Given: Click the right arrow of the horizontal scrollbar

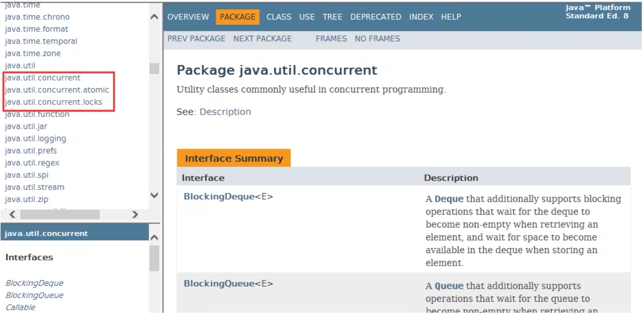Looking at the screenshot, I should (135, 214).
